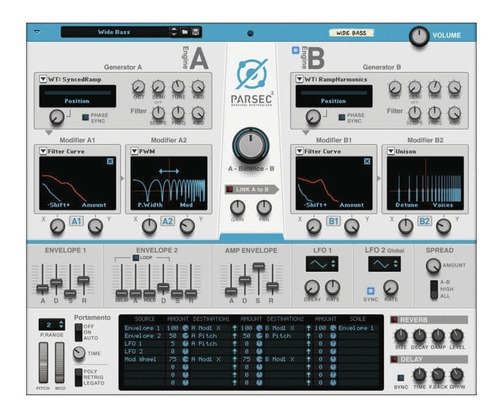Click Envelope 1 Attack slider
500x416 pixels.
click(x=42, y=289)
